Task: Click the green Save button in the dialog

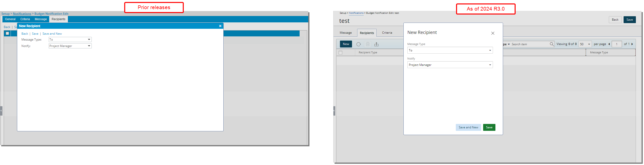Action: [489, 127]
